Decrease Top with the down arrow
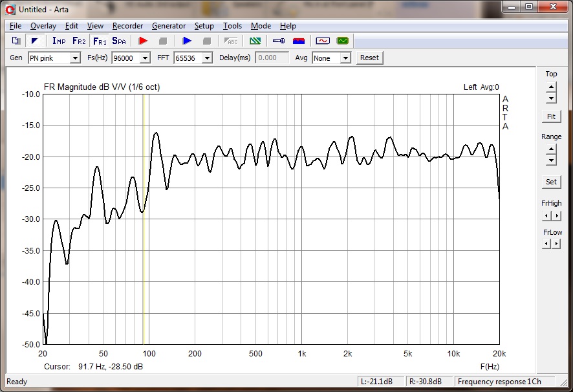Image resolution: width=573 pixels, height=392 pixels. tap(551, 98)
